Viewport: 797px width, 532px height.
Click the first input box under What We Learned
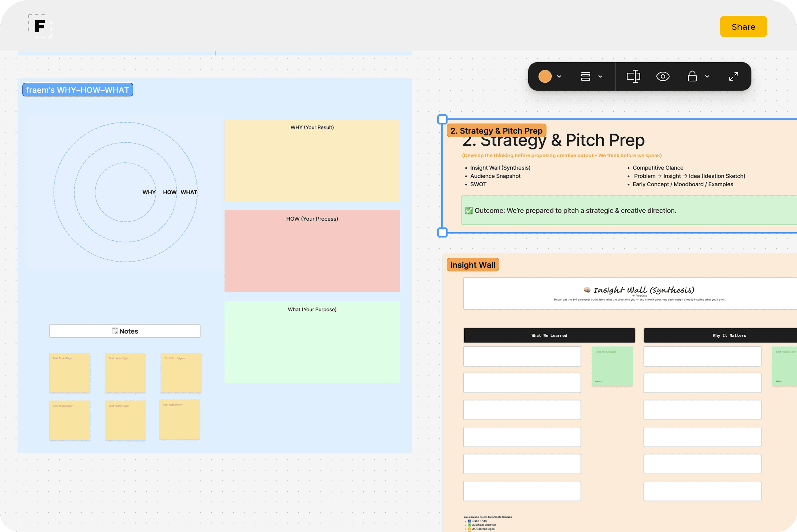(x=522, y=356)
